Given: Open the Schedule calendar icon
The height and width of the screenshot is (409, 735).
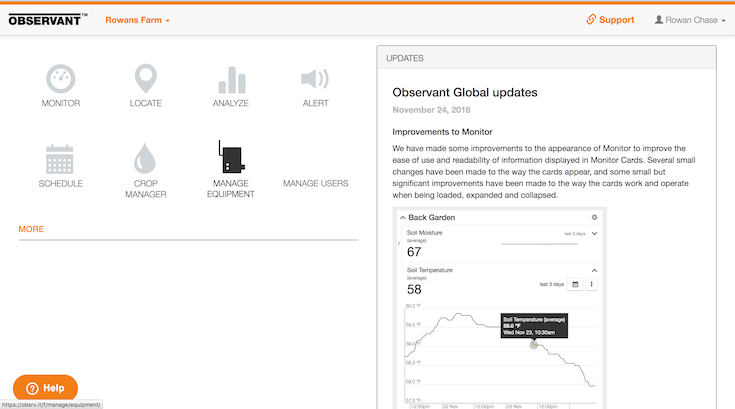Looking at the screenshot, I should pos(61,160).
